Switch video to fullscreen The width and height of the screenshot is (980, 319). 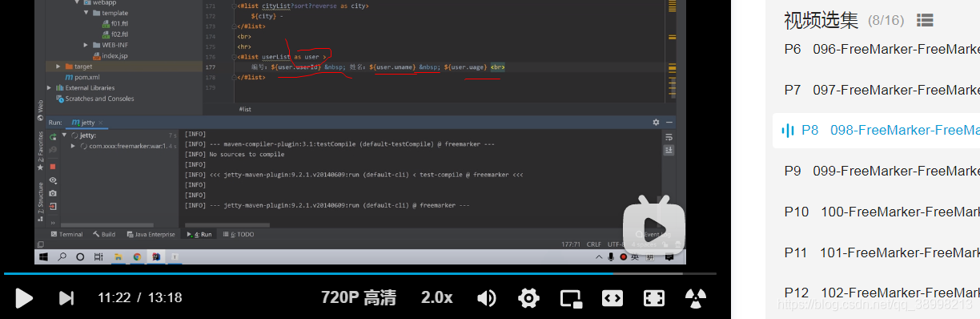(654, 298)
